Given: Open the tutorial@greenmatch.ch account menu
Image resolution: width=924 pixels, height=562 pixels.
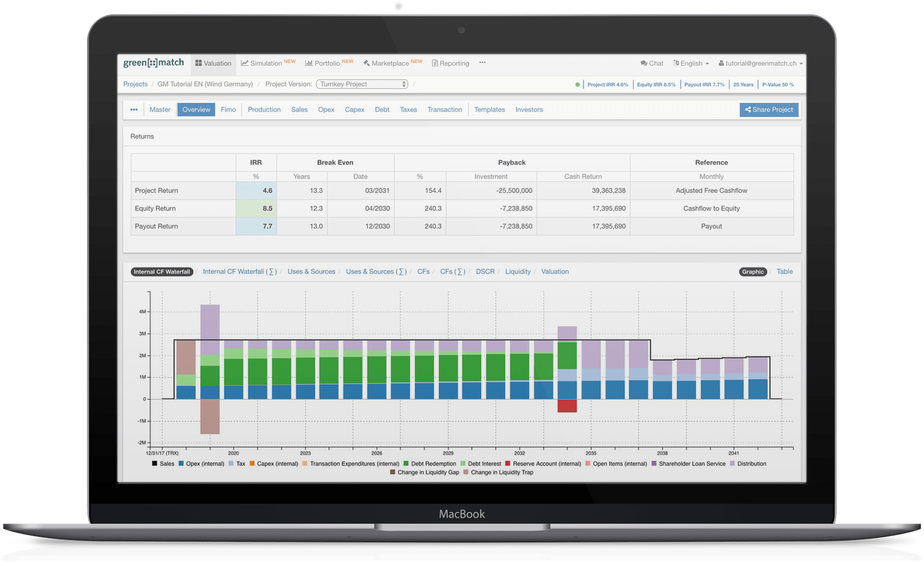Looking at the screenshot, I should tap(760, 63).
